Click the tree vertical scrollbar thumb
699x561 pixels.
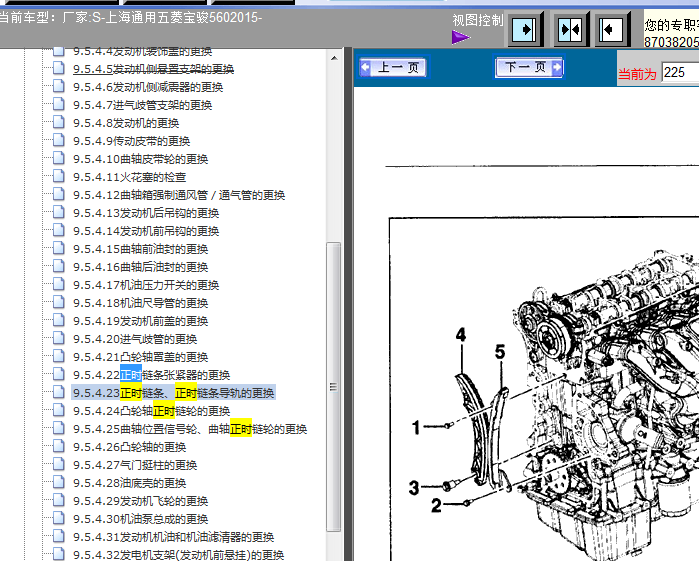(x=333, y=387)
